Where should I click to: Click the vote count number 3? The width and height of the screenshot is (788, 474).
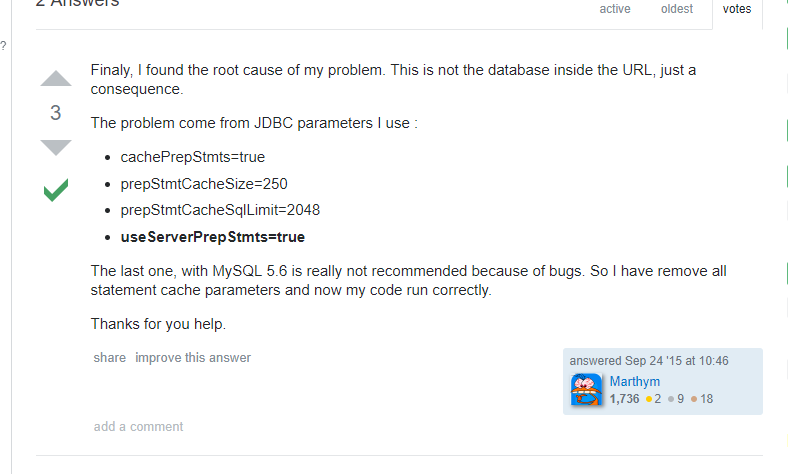(56, 113)
